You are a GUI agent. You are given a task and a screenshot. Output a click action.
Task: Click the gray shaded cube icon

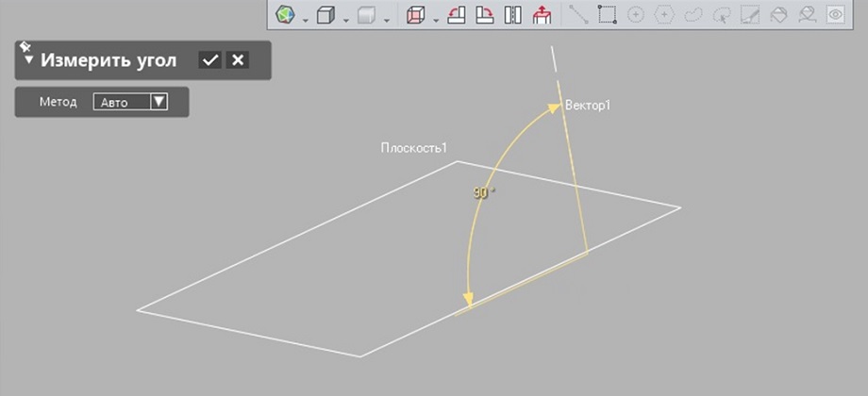pos(366,15)
